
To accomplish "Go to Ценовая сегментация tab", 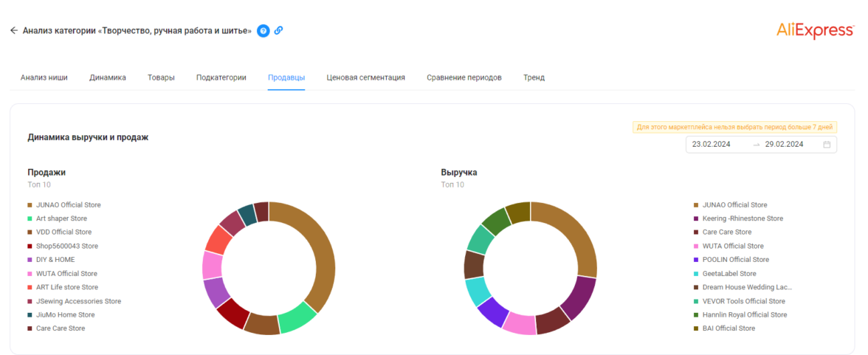I will click(365, 77).
